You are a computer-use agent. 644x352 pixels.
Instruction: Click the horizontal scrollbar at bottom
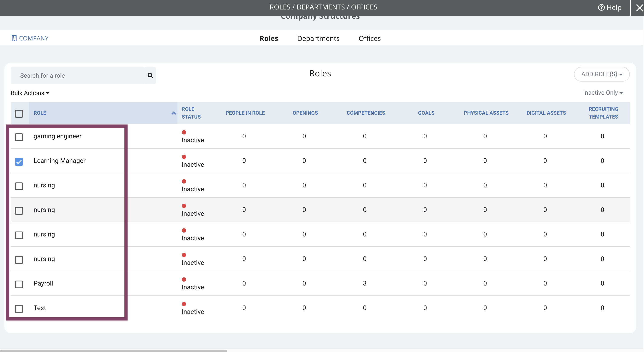[114, 351]
